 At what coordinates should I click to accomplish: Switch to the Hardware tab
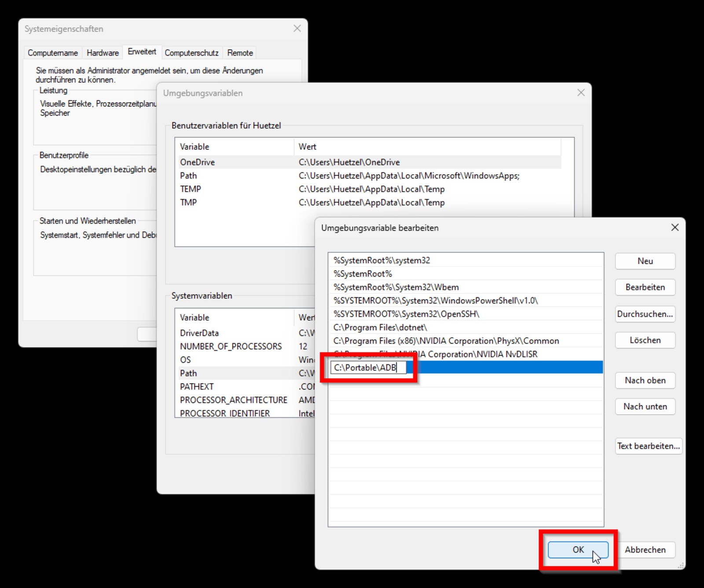[102, 52]
